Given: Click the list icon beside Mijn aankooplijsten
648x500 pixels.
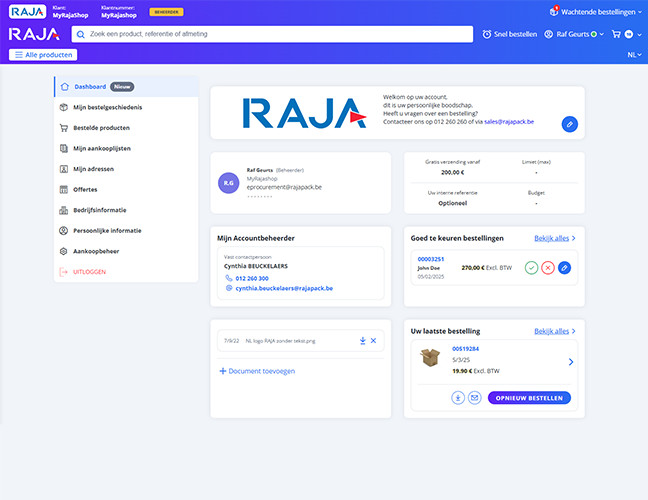Looking at the screenshot, I should click(64, 148).
